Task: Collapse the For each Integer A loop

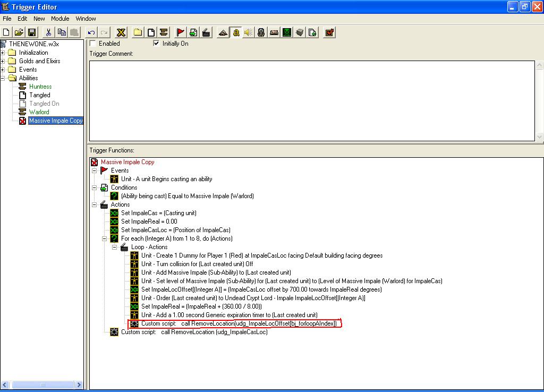Action: (104, 238)
